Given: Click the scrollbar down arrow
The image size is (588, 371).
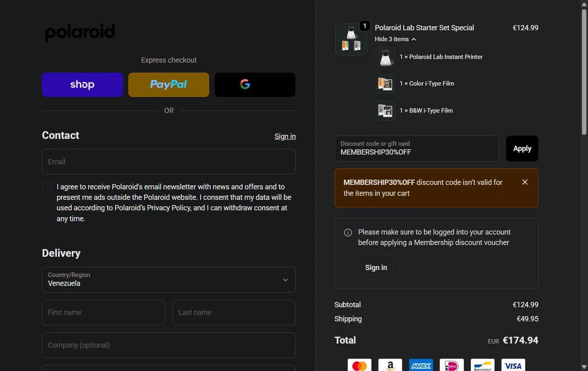Looking at the screenshot, I should (584, 367).
